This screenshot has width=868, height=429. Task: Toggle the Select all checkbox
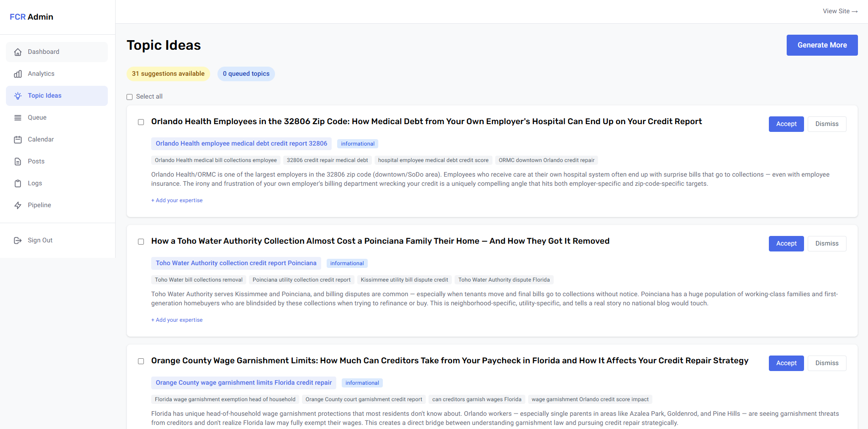tap(130, 97)
